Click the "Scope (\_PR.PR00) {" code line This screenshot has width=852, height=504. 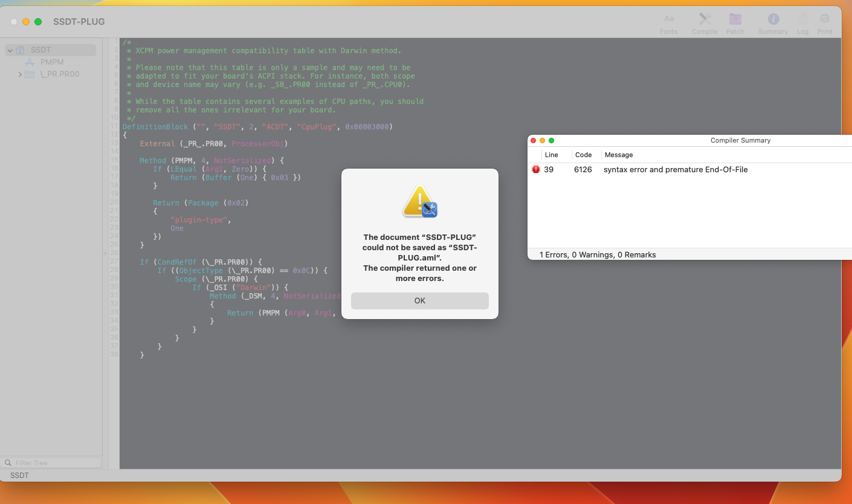[x=216, y=279]
